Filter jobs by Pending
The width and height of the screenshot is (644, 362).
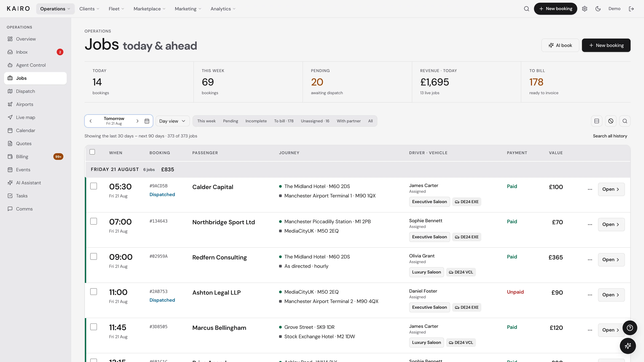230,121
